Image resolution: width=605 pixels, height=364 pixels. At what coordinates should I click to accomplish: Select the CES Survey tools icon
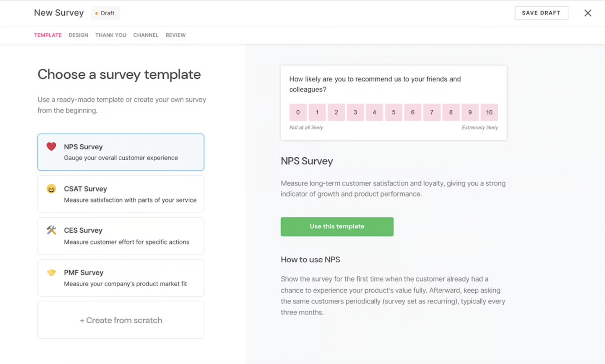51,230
